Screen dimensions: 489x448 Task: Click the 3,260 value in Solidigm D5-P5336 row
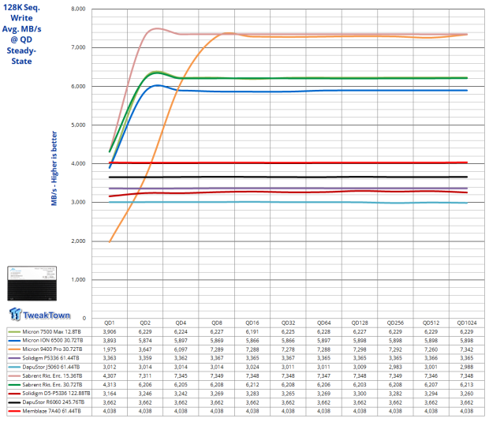point(467,394)
